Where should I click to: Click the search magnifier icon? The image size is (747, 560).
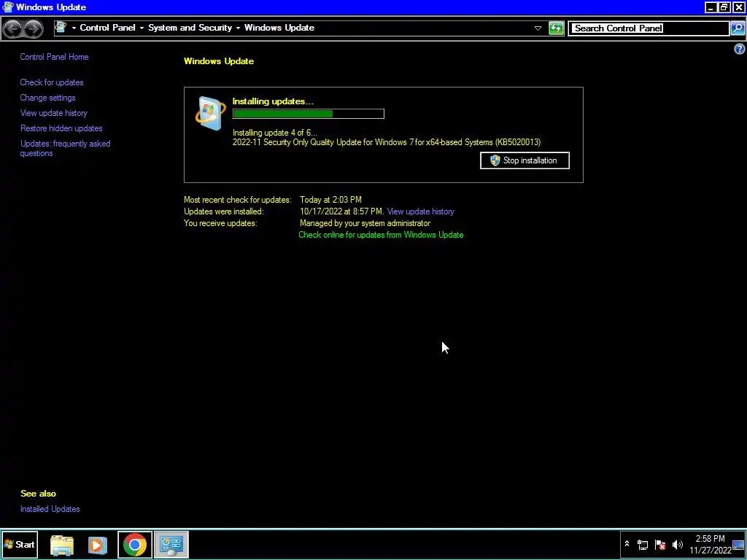[x=737, y=28]
